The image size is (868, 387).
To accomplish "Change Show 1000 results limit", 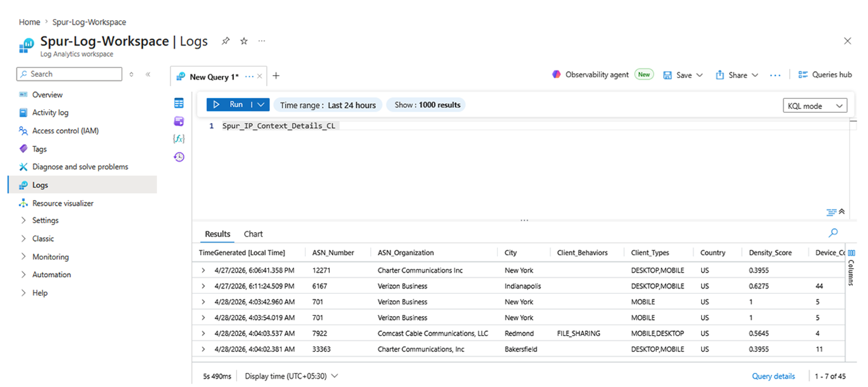I will pos(427,105).
